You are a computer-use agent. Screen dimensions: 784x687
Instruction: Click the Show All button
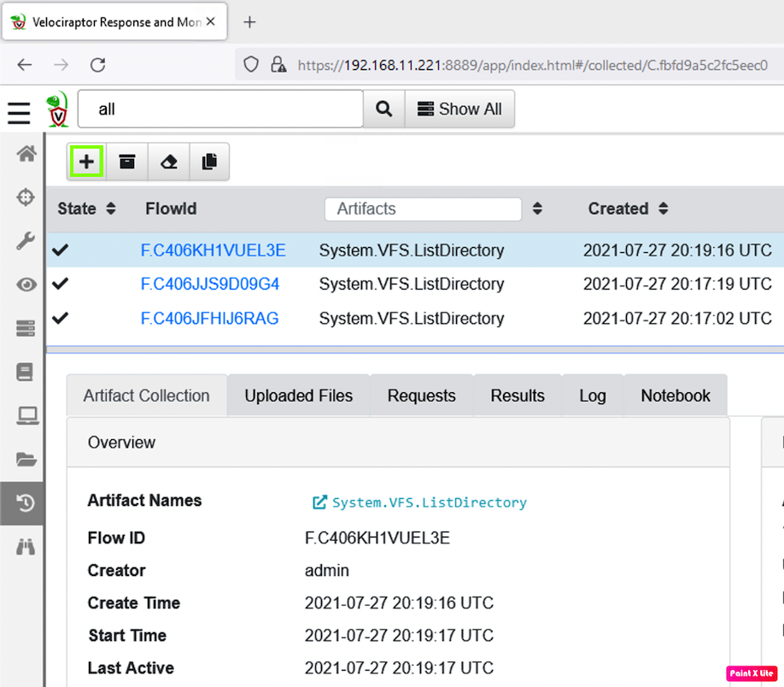tap(459, 109)
